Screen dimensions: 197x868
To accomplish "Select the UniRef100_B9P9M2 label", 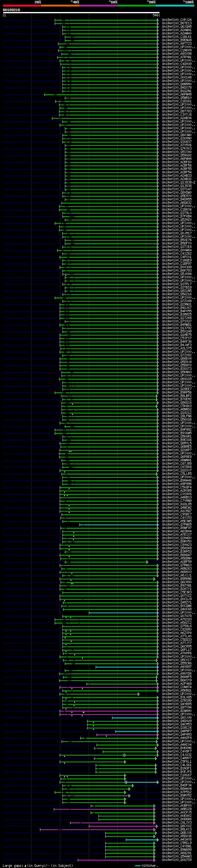I will pyautogui.click(x=177, y=430).
